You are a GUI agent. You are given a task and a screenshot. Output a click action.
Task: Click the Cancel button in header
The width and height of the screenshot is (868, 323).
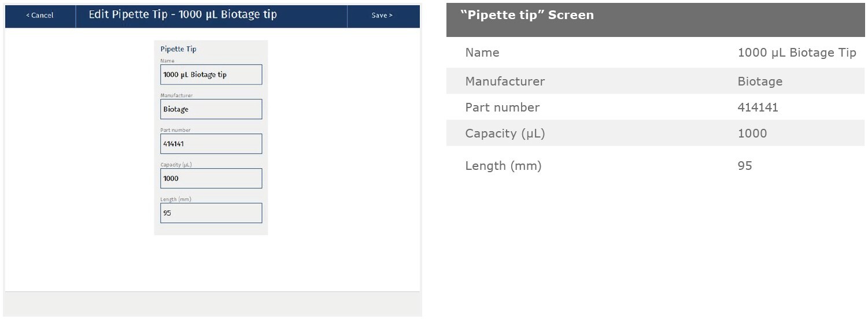click(40, 16)
